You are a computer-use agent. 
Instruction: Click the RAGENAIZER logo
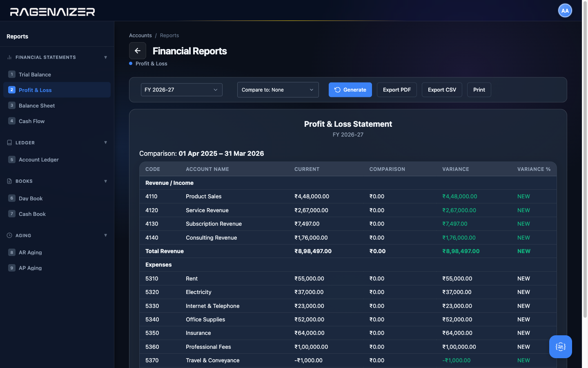[x=52, y=12]
